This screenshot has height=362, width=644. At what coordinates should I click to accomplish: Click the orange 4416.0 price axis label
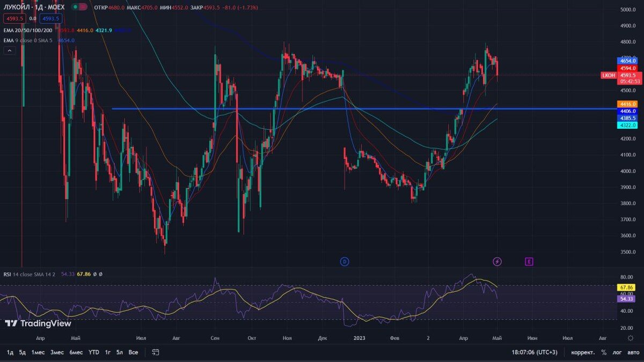627,104
